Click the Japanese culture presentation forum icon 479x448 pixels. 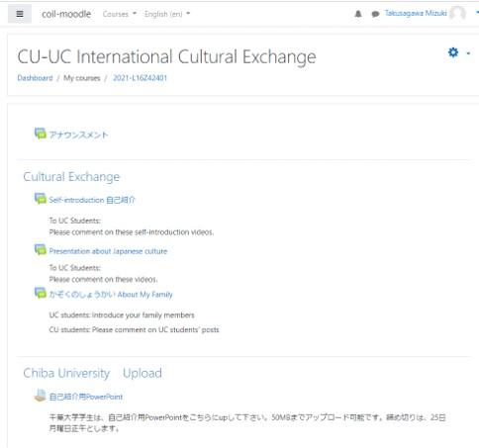click(41, 249)
